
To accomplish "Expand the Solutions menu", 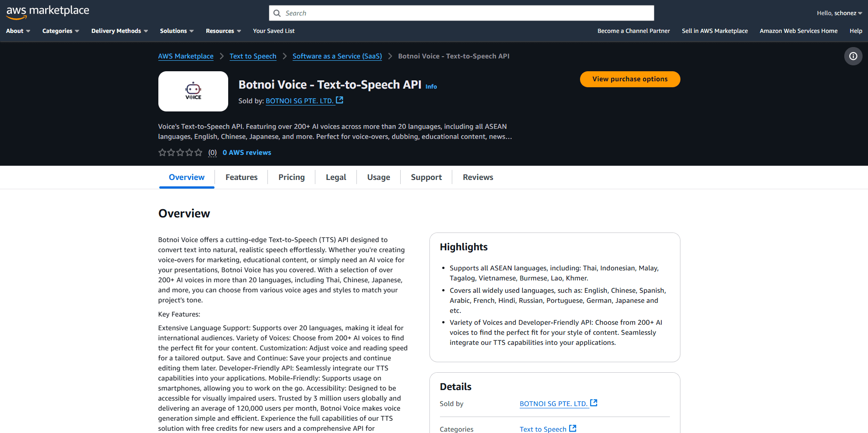I will tap(177, 31).
